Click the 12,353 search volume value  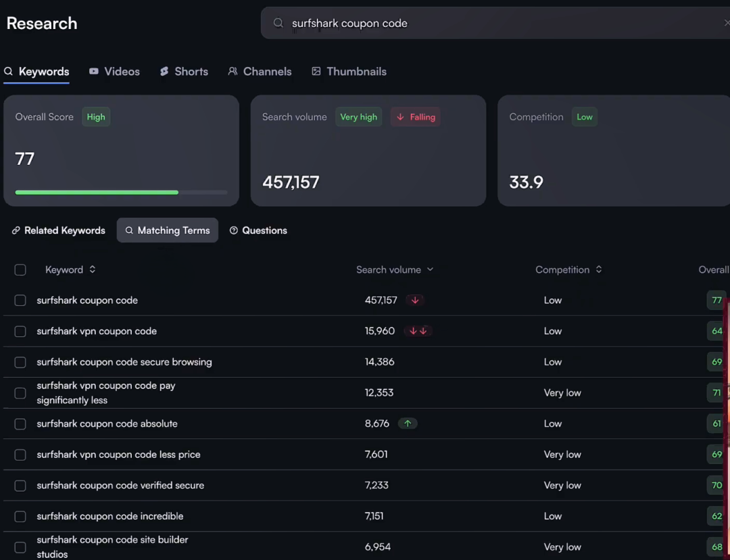pos(379,392)
